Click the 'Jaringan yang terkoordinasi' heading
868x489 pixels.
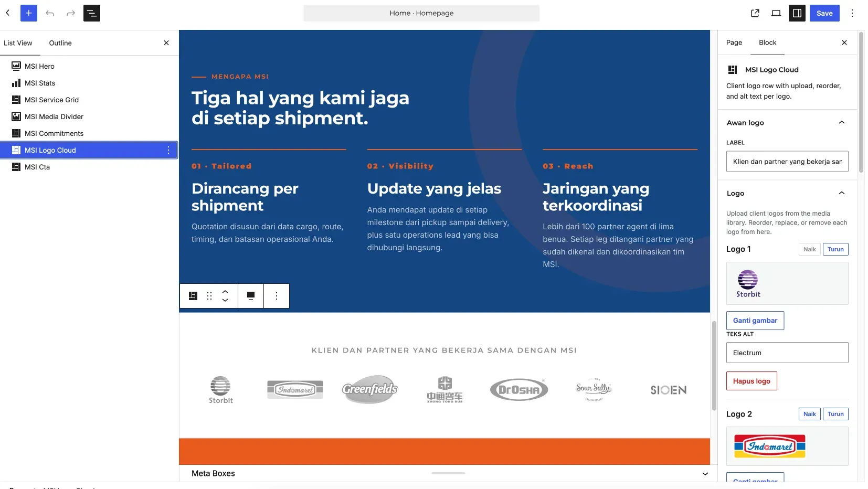(596, 197)
